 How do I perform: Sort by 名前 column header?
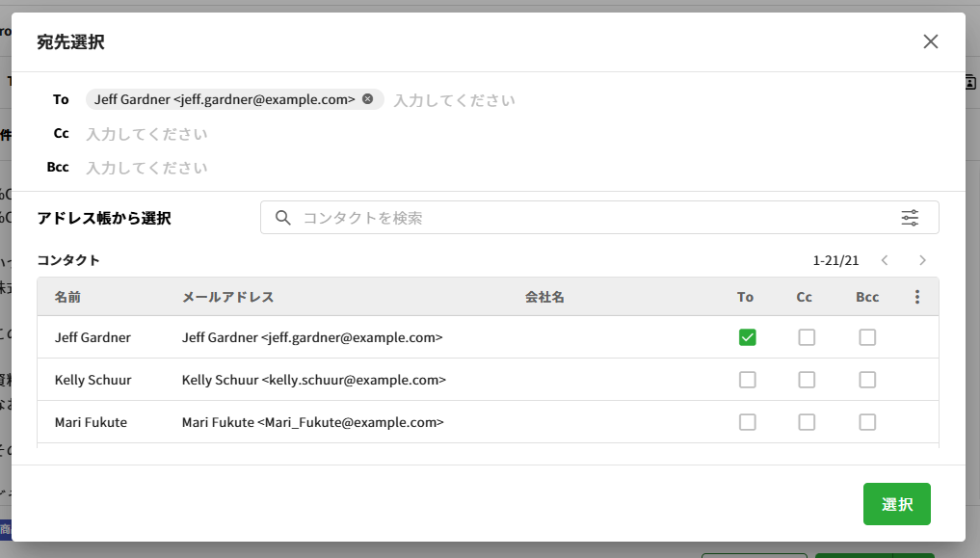[x=68, y=297]
